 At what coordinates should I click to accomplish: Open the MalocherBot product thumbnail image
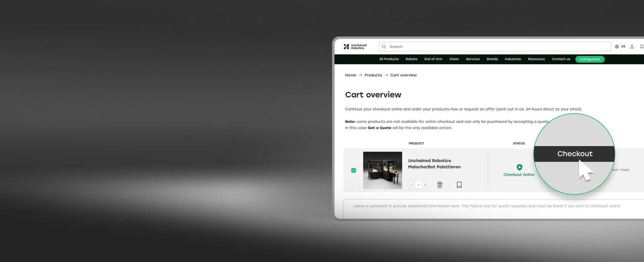coord(382,170)
